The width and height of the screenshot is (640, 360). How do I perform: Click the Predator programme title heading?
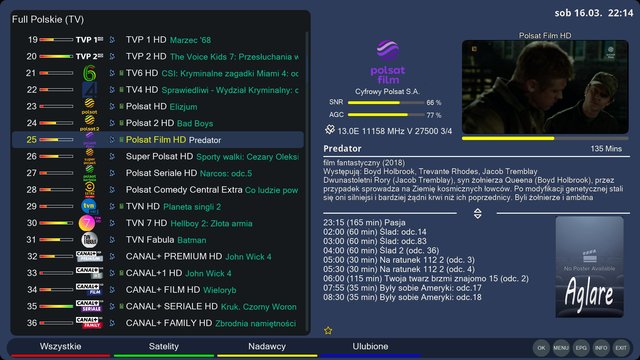point(342,149)
